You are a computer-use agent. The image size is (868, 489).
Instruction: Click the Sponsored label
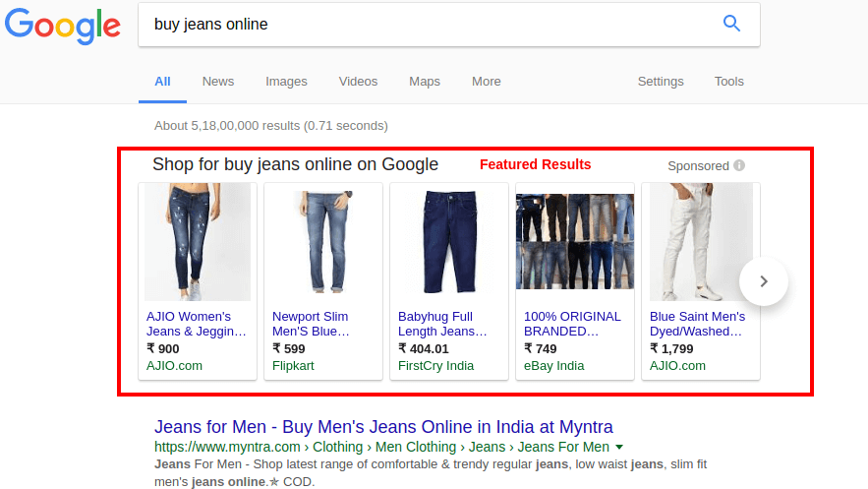tap(698, 165)
